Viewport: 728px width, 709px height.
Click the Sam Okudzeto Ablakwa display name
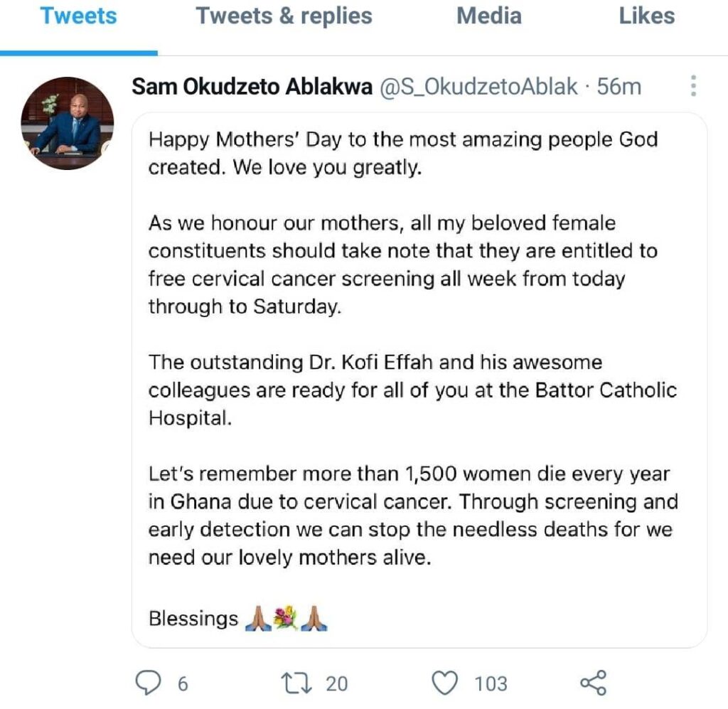coord(252,86)
